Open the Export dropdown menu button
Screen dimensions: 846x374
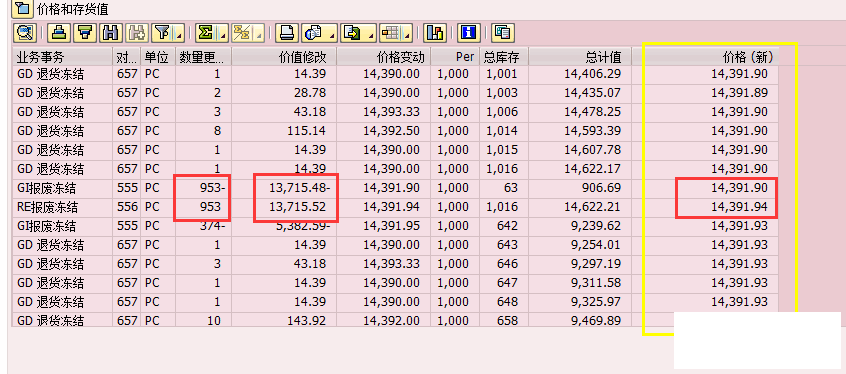(358, 33)
